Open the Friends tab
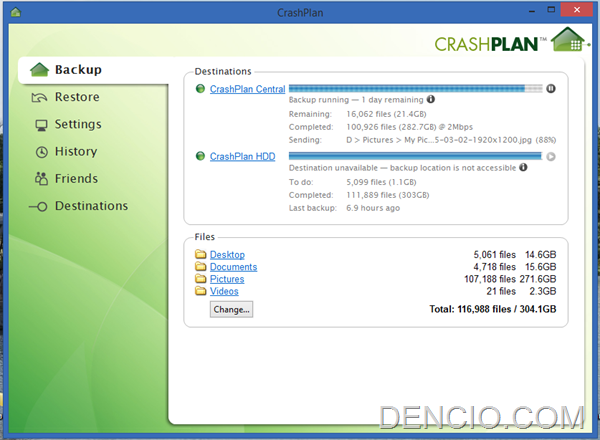 pyautogui.click(x=76, y=179)
